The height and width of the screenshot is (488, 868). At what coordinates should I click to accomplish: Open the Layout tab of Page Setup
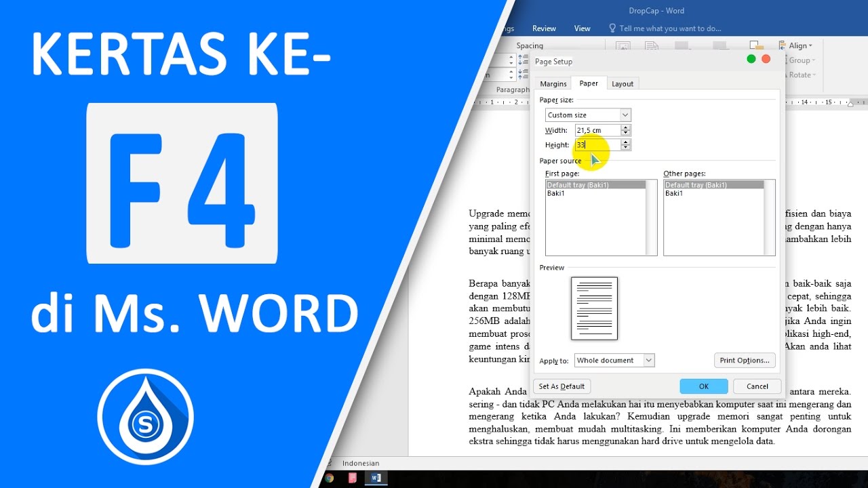click(623, 84)
